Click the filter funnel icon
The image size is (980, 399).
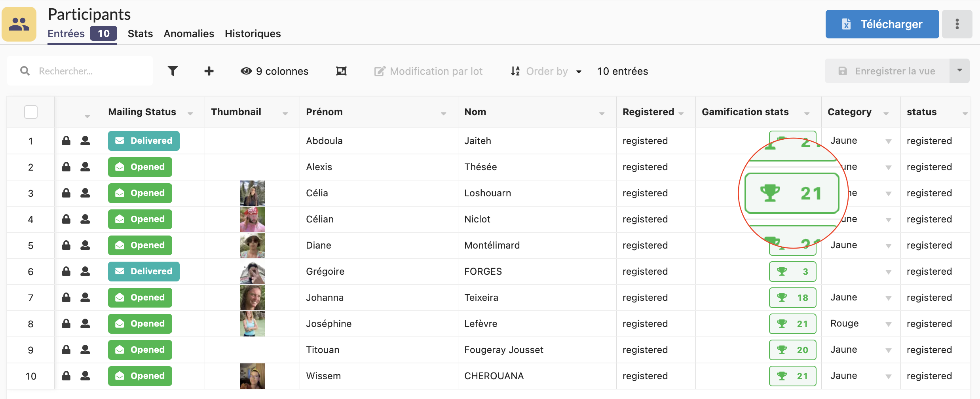click(x=173, y=71)
